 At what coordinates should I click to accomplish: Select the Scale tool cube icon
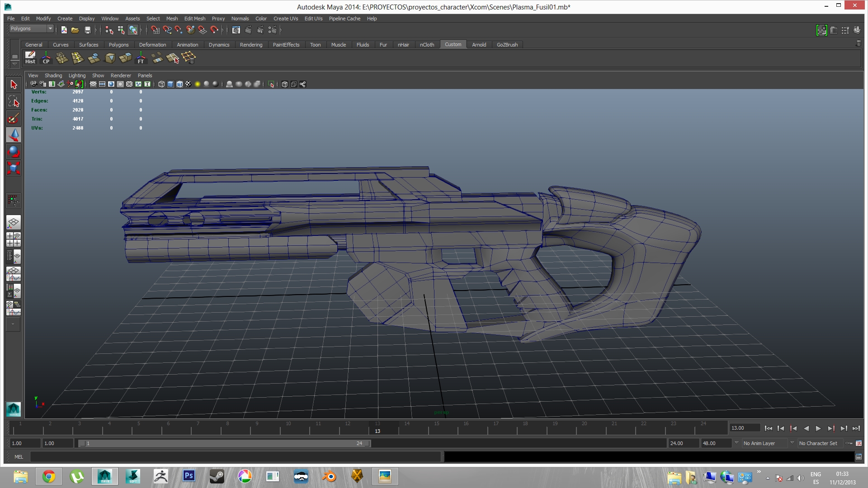[x=14, y=168]
